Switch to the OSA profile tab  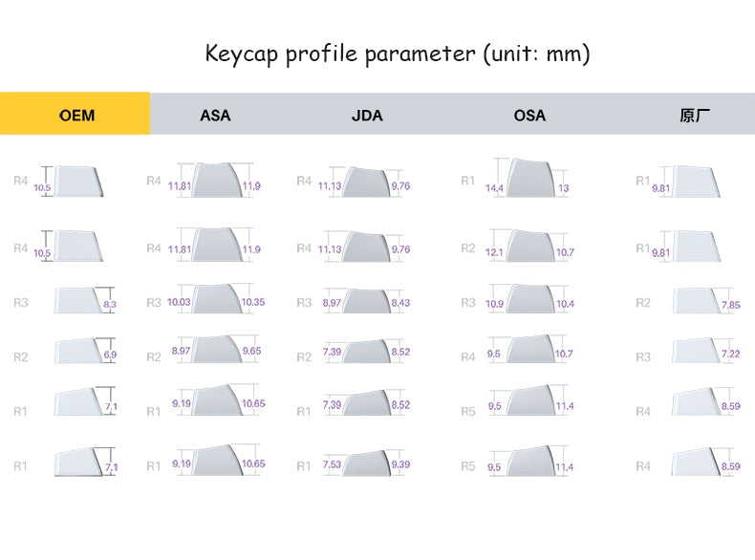[x=529, y=116]
